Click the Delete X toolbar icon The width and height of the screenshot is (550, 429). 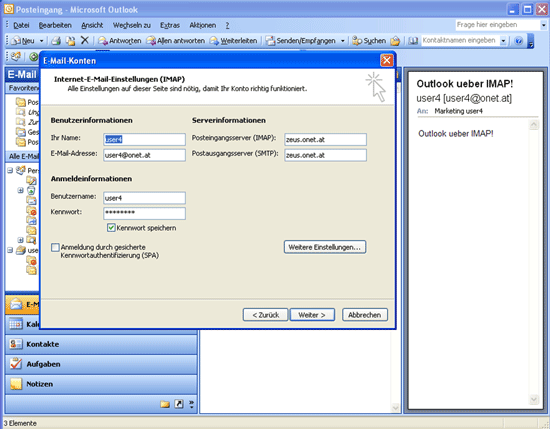pos(85,40)
